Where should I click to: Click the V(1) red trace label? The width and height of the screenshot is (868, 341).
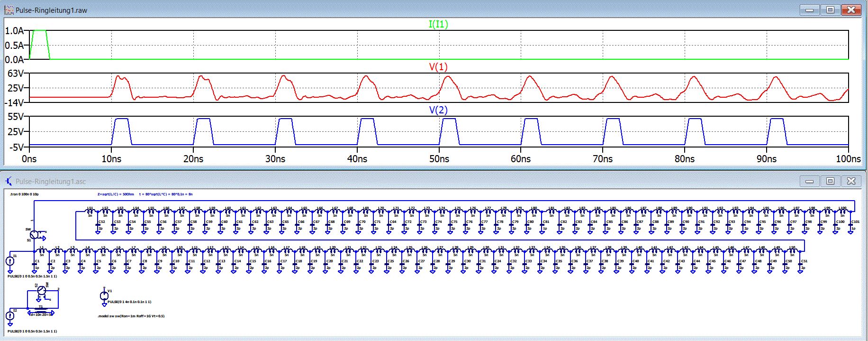[438, 67]
